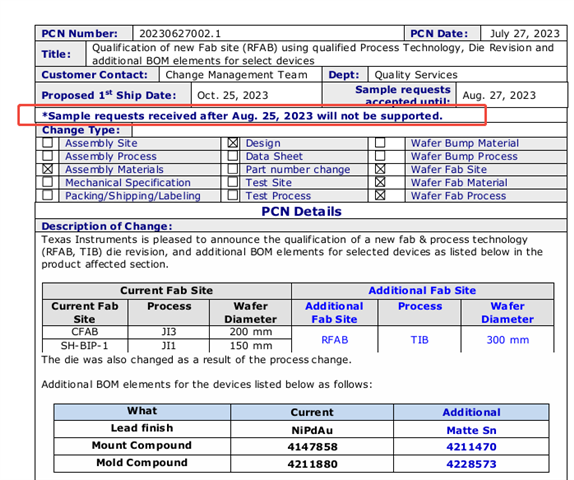This screenshot has width=574, height=480.
Task: Check the Data Sheet checkbox
Action: pyautogui.click(x=233, y=156)
